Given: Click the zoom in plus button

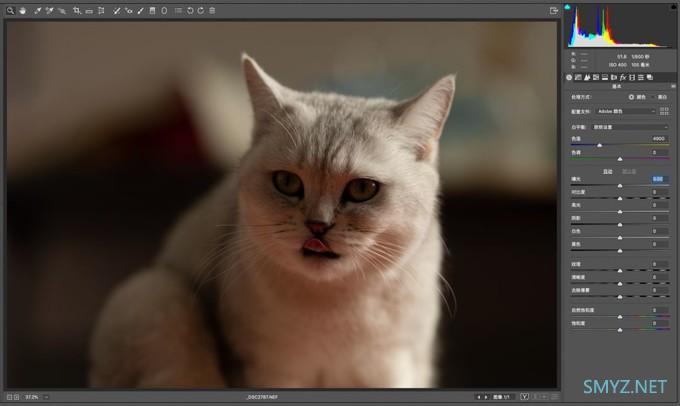Looking at the screenshot, I should tap(16, 397).
